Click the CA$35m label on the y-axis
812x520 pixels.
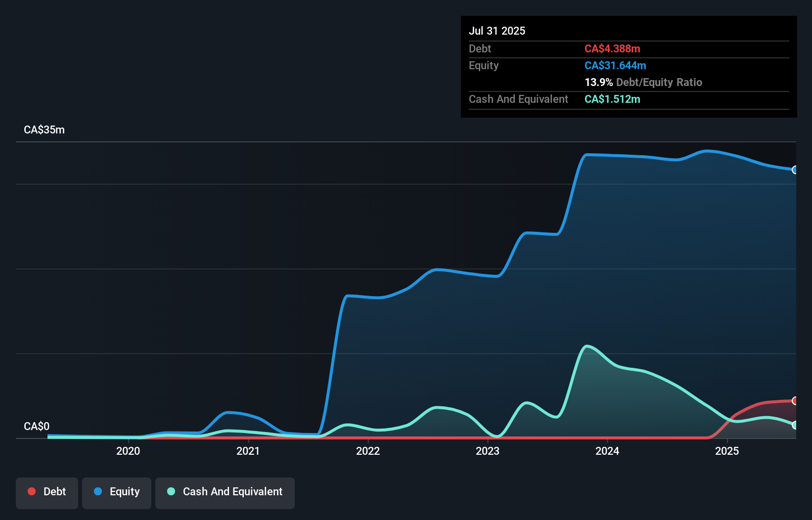pyautogui.click(x=44, y=130)
